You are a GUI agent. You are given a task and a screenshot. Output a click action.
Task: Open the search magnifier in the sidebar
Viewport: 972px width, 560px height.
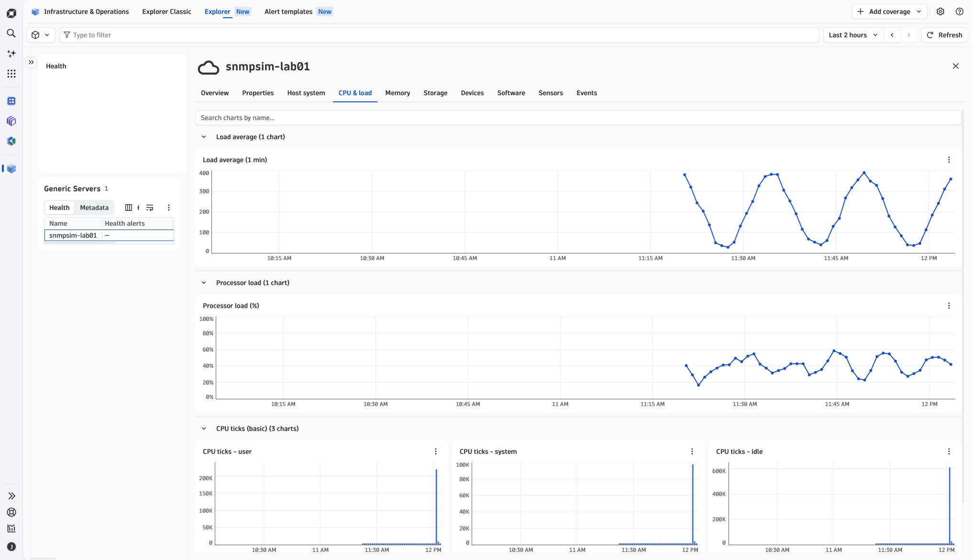click(11, 33)
